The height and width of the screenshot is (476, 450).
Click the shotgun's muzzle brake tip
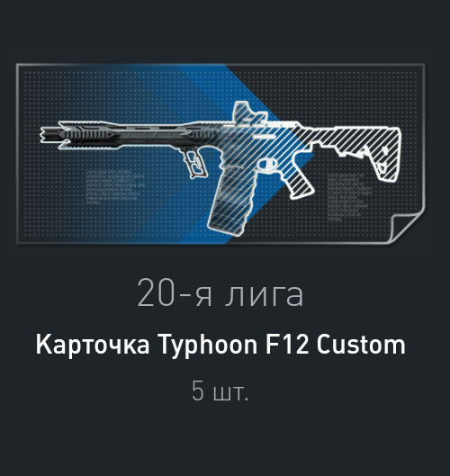pyautogui.click(x=49, y=135)
